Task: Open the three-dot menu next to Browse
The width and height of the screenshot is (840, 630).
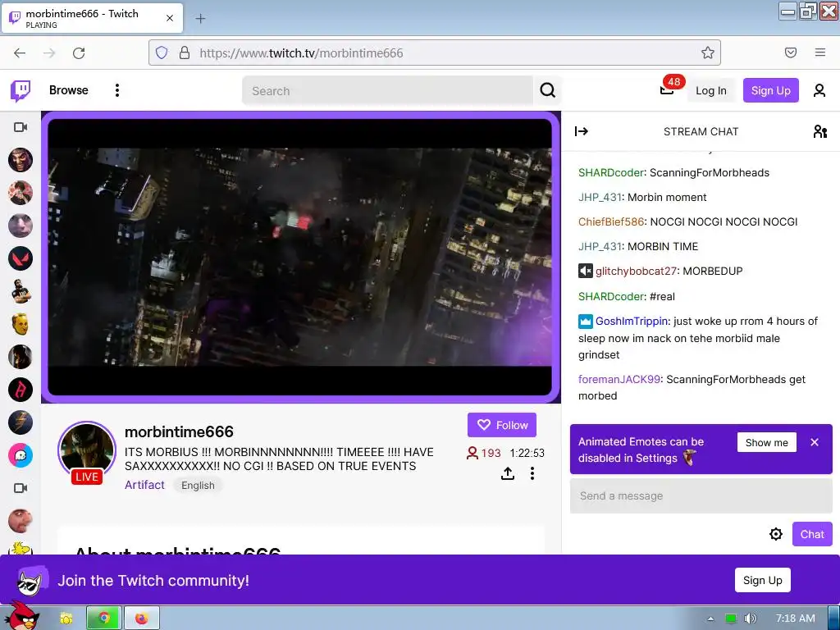Action: coord(116,90)
